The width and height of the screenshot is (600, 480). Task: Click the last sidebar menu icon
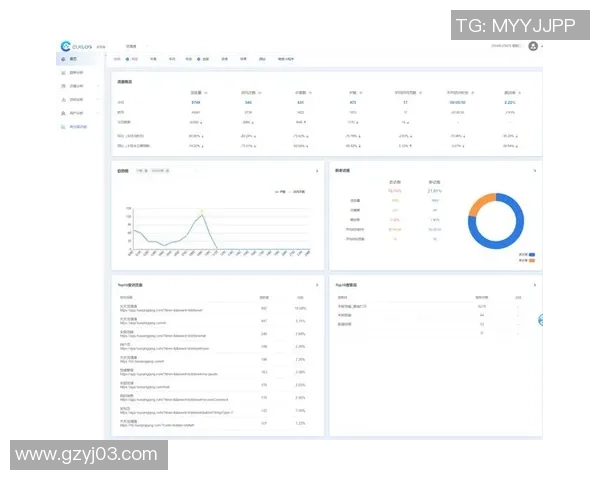click(63, 127)
